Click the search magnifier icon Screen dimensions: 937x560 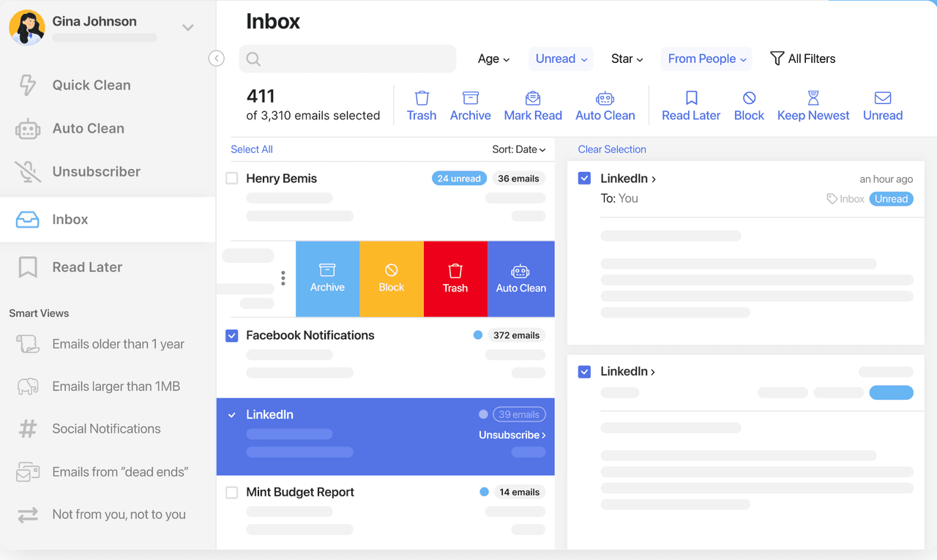[253, 59]
